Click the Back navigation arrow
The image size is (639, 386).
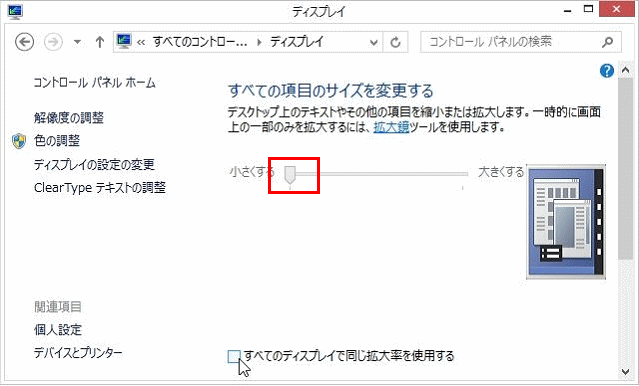24,42
